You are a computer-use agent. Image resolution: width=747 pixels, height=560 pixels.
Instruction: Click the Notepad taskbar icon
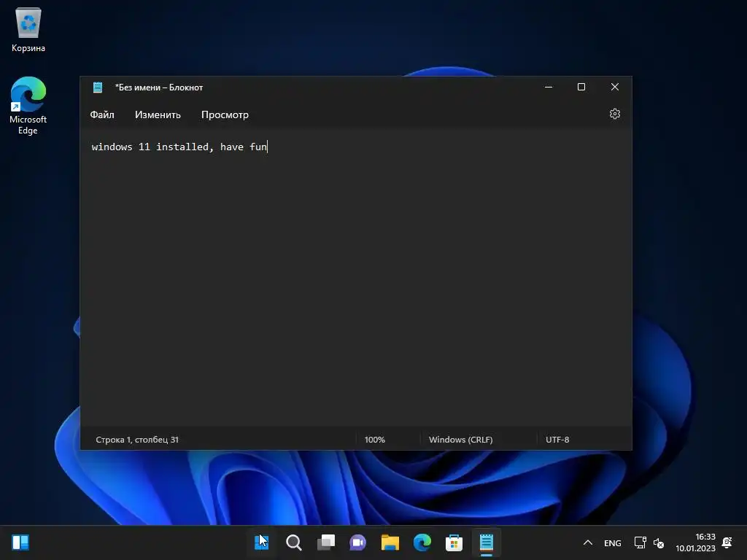[x=487, y=542]
